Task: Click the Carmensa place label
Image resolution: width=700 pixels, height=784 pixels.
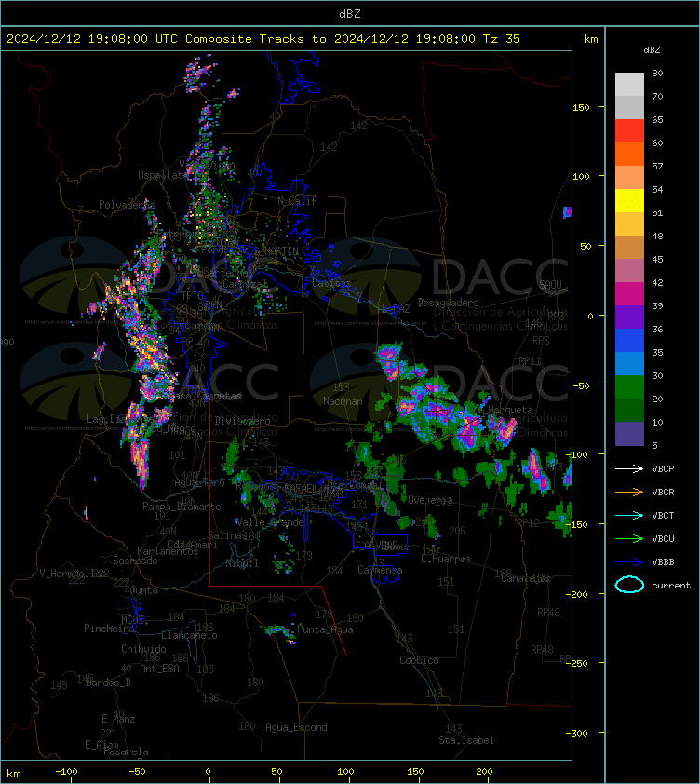Action: point(380,570)
